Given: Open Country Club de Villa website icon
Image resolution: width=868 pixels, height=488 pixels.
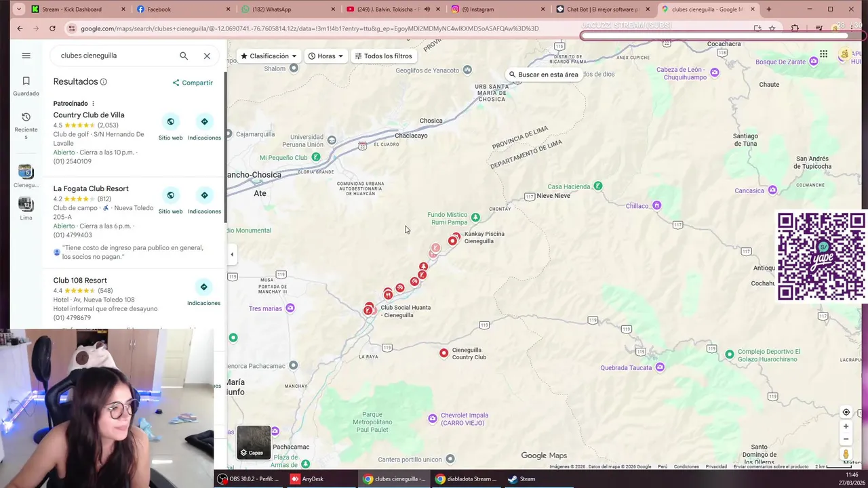Looking at the screenshot, I should (x=170, y=122).
